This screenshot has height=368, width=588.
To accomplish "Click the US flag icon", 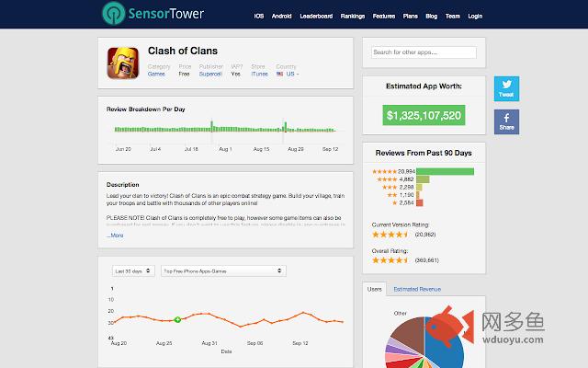I will [279, 74].
